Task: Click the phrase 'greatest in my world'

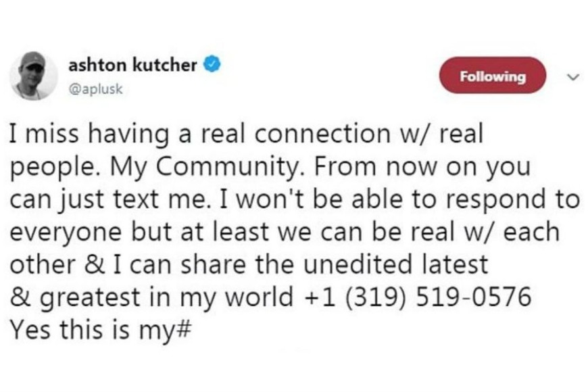Action: tap(165, 296)
